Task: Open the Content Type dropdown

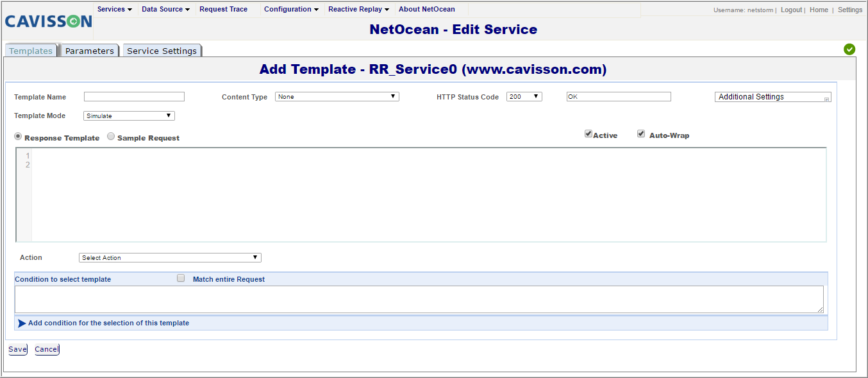Action: tap(337, 97)
